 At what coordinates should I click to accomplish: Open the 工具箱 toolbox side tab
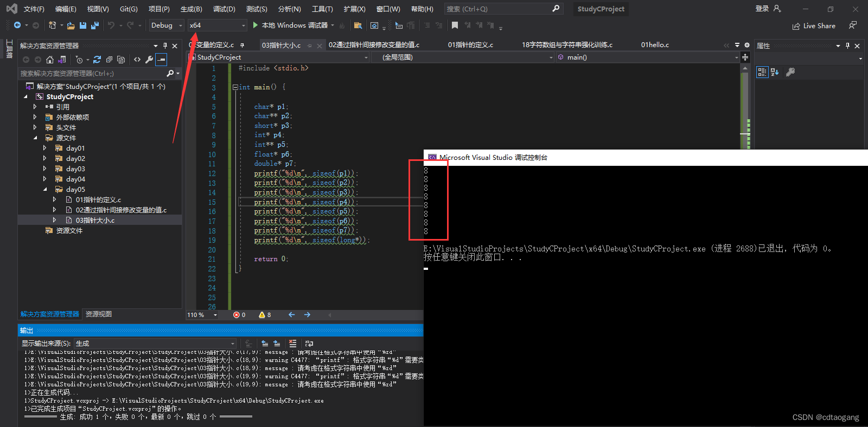9,49
